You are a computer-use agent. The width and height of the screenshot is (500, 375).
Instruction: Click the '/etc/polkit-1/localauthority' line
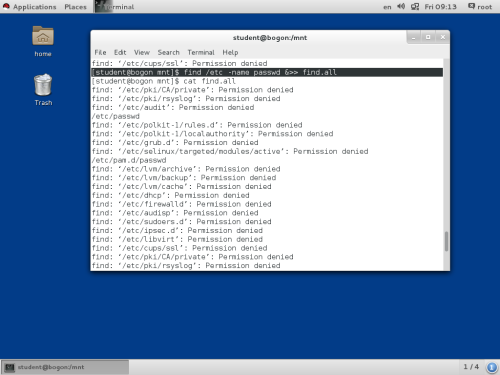click(x=212, y=134)
